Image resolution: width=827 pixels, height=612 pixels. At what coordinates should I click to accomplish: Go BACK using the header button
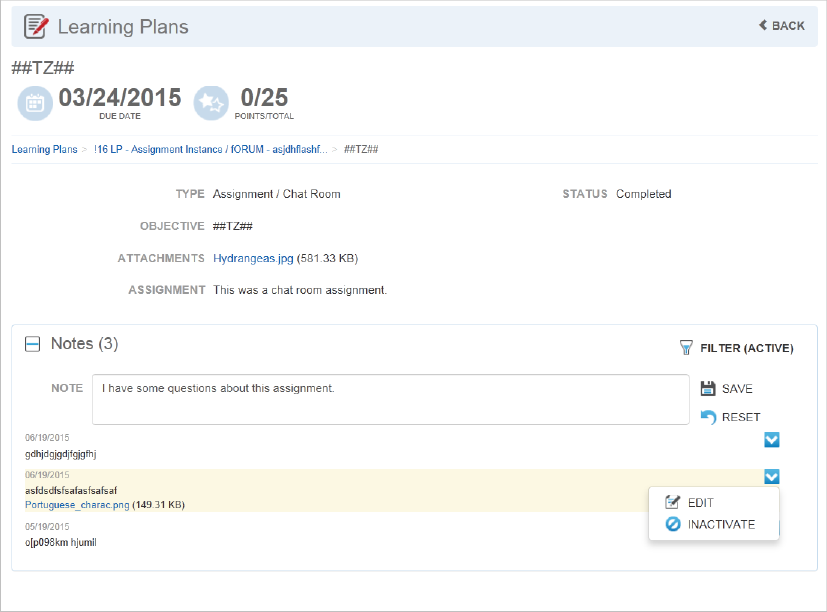782,25
